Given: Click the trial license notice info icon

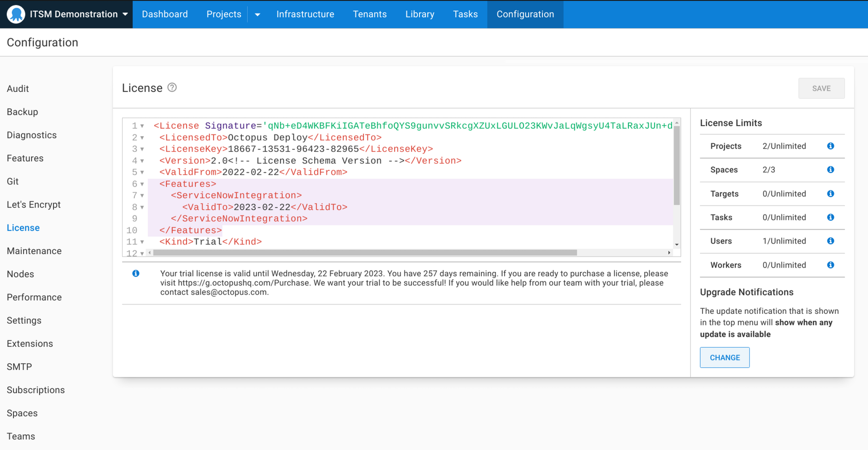Looking at the screenshot, I should point(136,273).
